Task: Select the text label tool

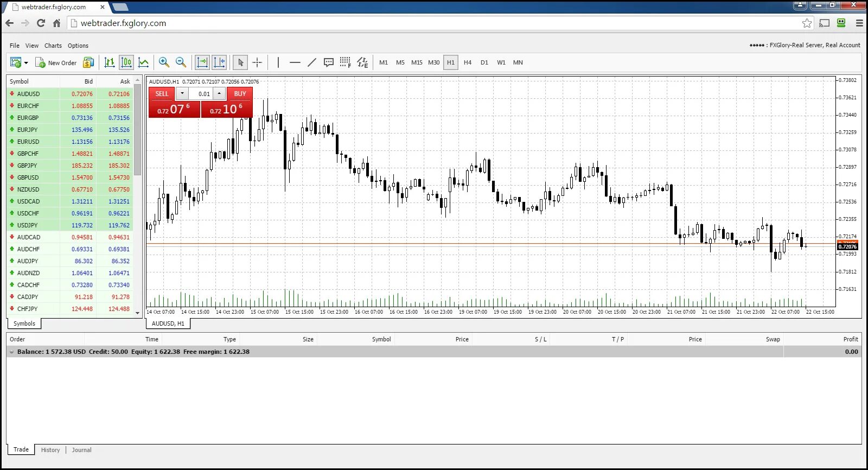Action: click(x=328, y=62)
